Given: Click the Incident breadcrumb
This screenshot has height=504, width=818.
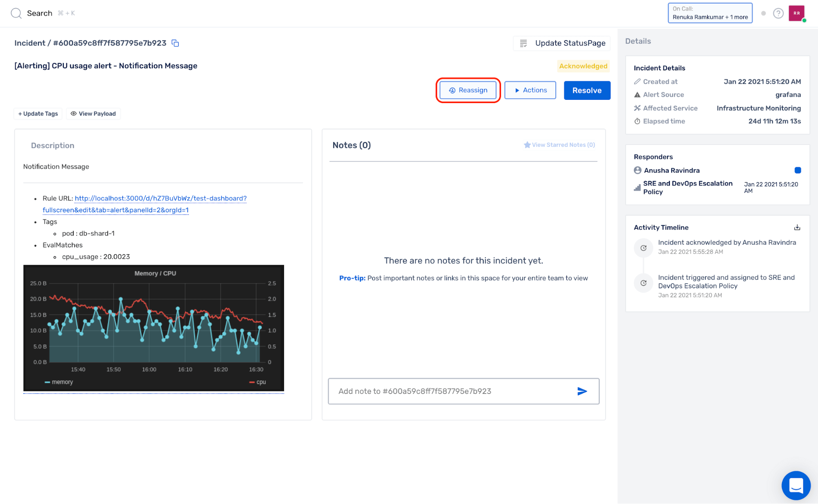Looking at the screenshot, I should click(x=29, y=43).
